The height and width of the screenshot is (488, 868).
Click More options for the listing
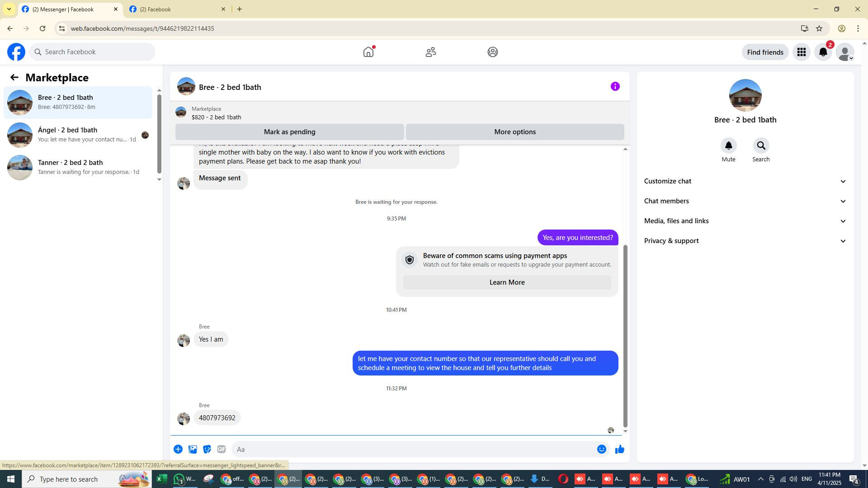[x=515, y=132]
